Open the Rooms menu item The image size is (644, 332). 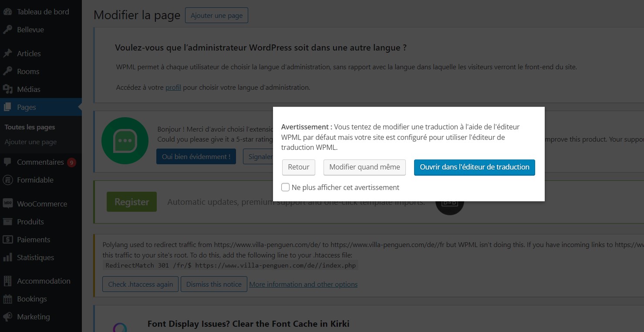tap(28, 71)
